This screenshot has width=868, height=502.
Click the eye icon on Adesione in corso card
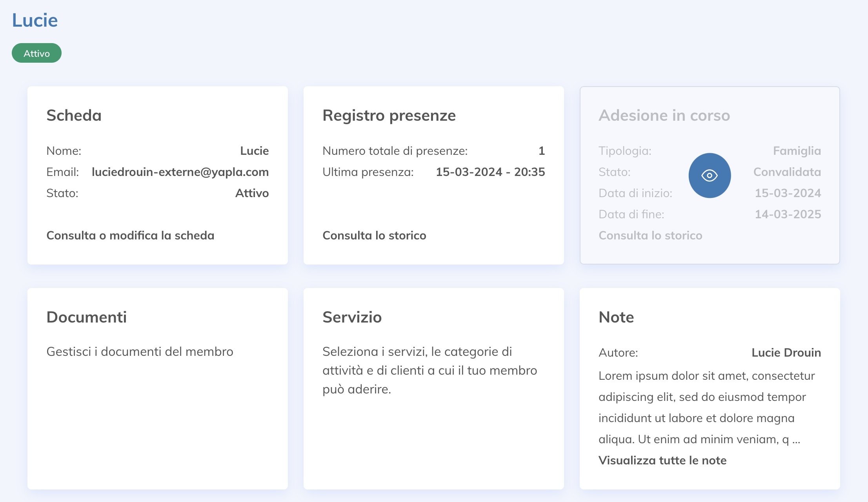pyautogui.click(x=709, y=175)
